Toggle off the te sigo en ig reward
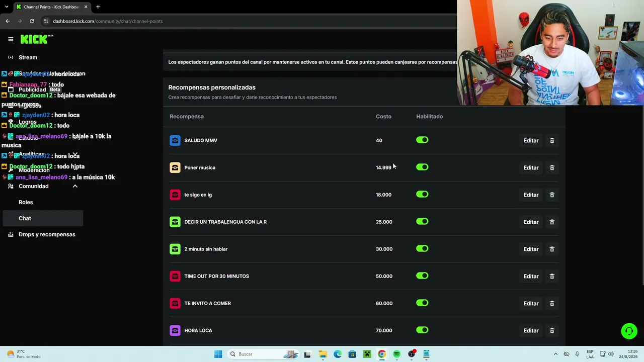644x362 pixels. [x=422, y=194]
